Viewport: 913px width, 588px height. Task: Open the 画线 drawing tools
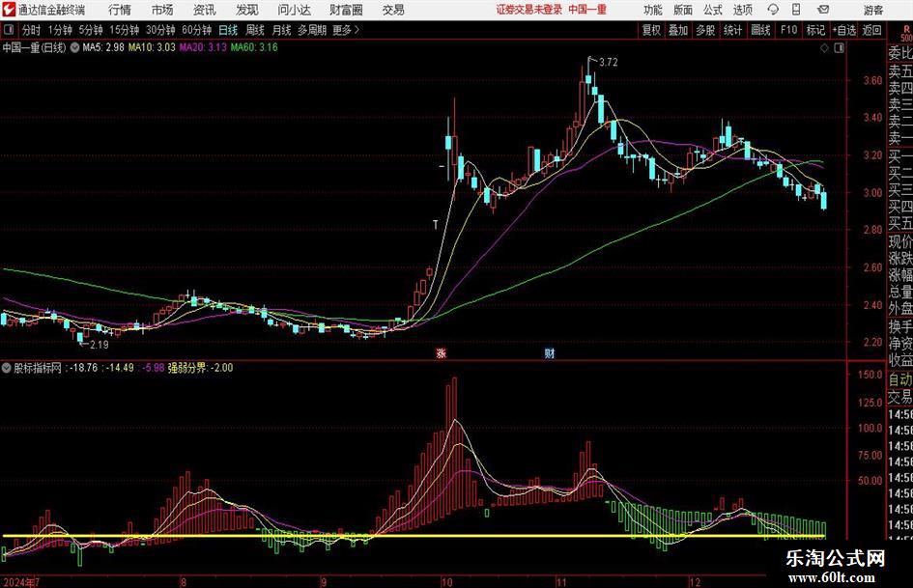tap(760, 30)
